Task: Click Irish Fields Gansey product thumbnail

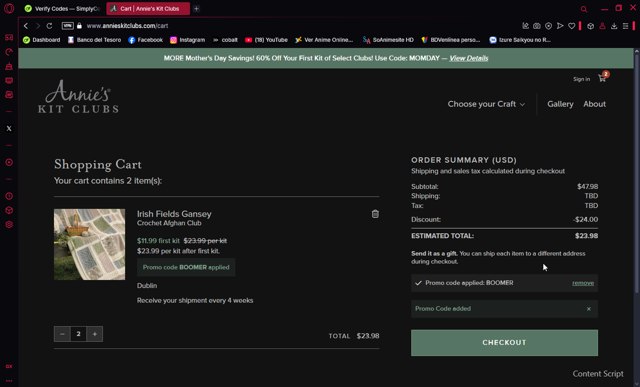Action: tap(89, 244)
